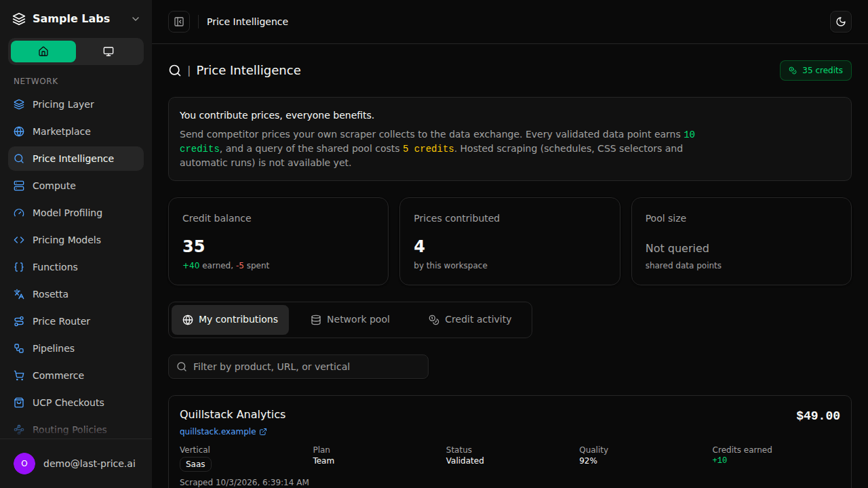
Task: Click the Sample Labs layers logo
Action: click(19, 19)
